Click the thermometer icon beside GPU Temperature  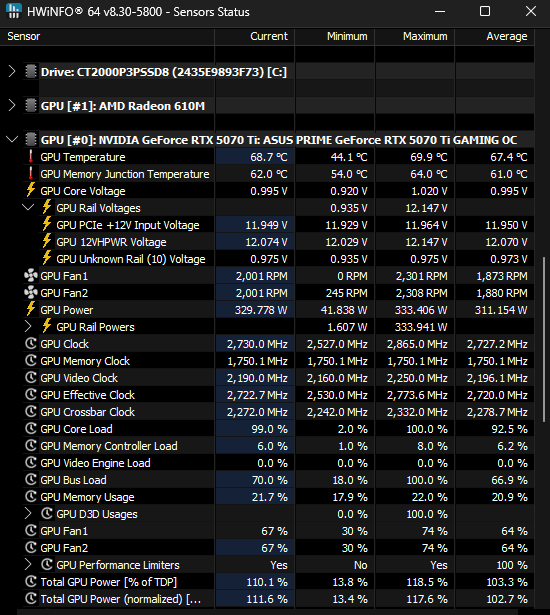[x=31, y=156]
